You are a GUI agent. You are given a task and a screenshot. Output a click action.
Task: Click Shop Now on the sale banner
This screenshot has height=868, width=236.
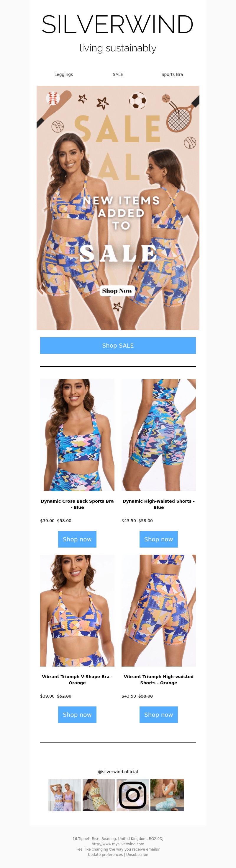[117, 290]
